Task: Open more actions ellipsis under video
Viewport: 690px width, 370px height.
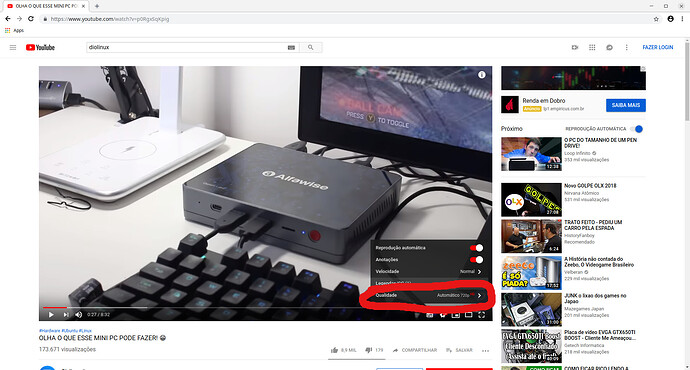Action: (485, 351)
